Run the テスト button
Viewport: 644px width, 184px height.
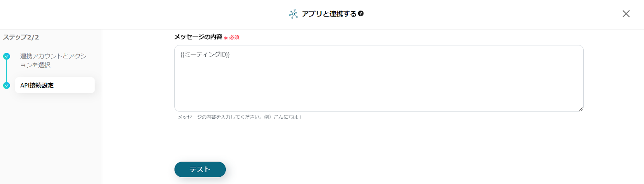[200, 170]
